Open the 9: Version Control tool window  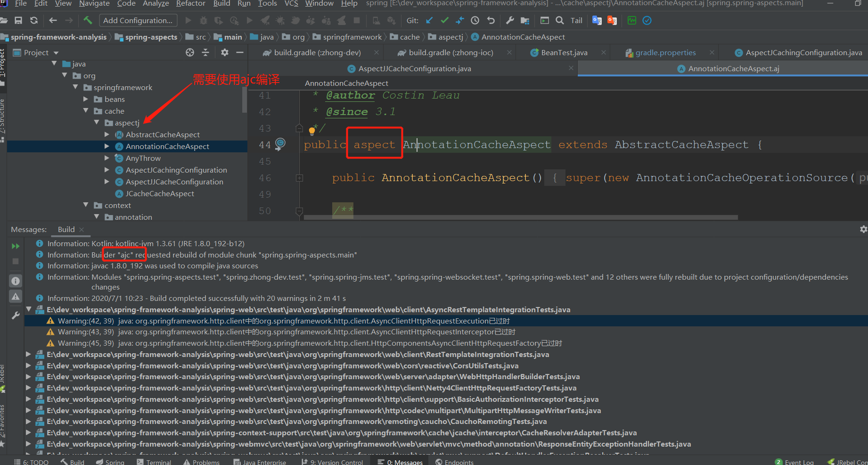tap(332, 461)
